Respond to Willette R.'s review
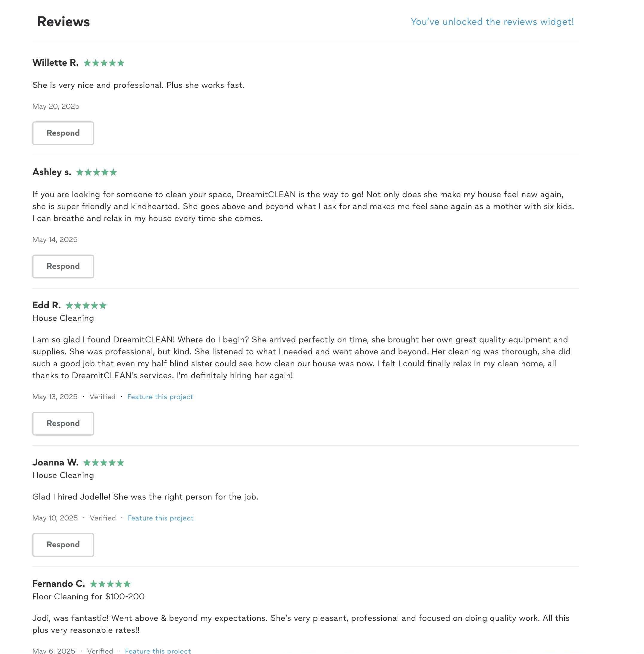Screen dimensions: 644x654 click(63, 133)
